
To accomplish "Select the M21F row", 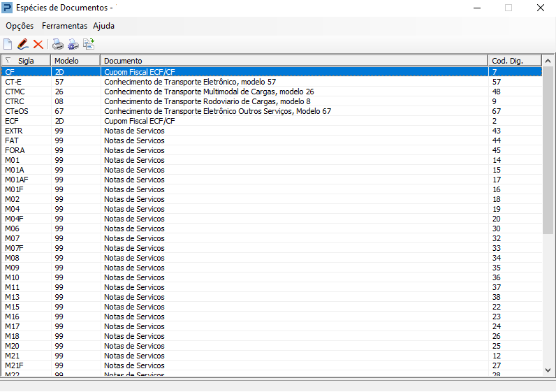I will 272,365.
